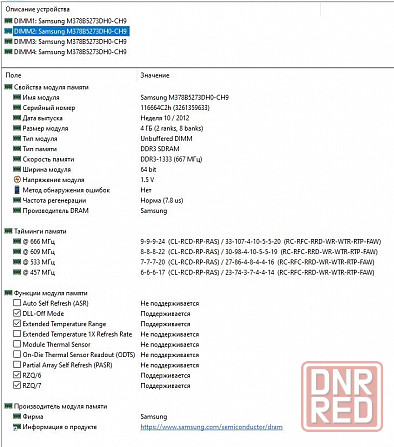Open the samsung.com semiconductor dram link

[x=212, y=427]
